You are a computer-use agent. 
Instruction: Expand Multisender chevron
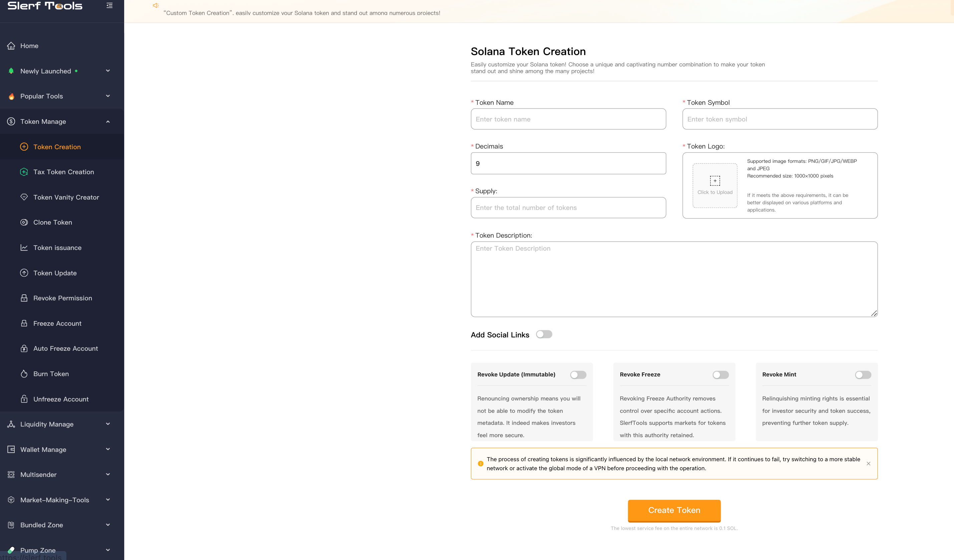tap(108, 475)
